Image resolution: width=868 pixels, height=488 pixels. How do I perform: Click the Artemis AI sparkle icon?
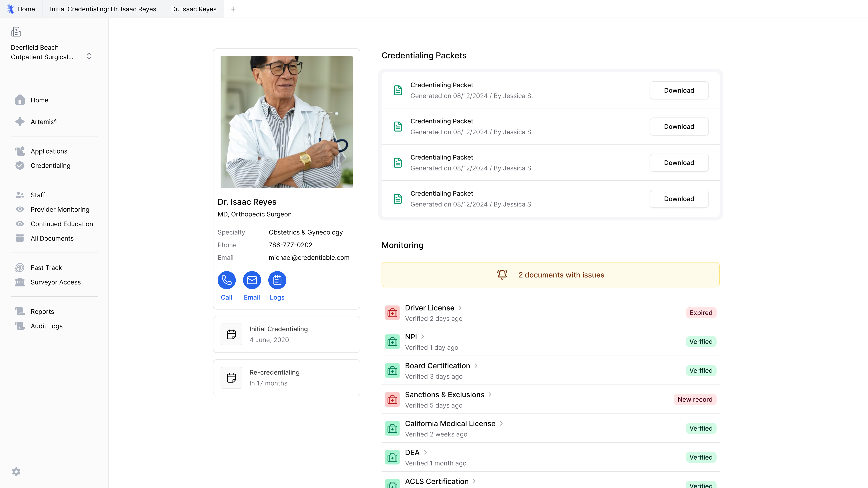coord(20,122)
